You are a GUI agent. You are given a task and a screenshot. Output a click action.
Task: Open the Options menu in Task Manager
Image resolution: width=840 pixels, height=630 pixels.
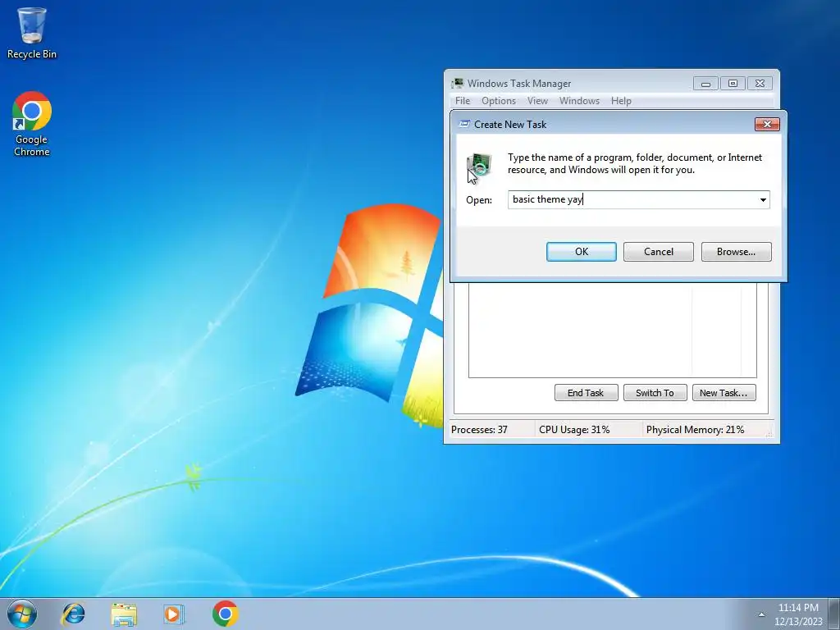[x=498, y=101]
